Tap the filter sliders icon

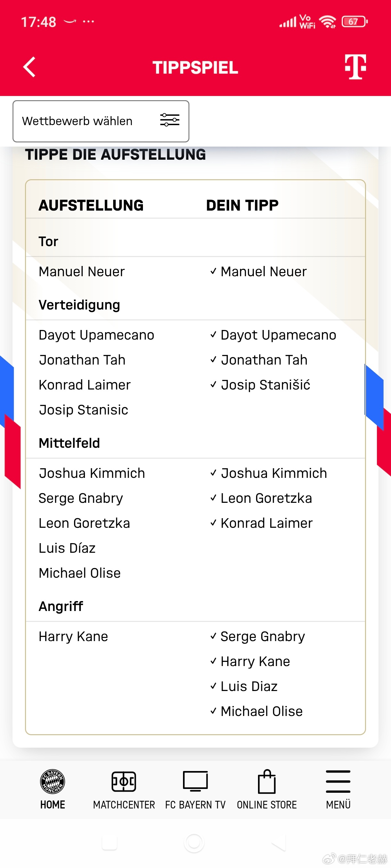pos(170,120)
